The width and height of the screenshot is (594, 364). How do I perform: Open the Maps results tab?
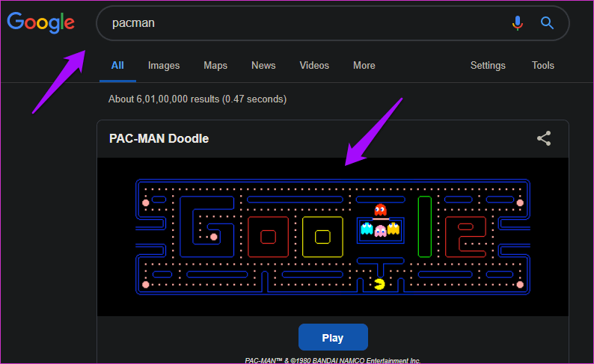(x=215, y=65)
